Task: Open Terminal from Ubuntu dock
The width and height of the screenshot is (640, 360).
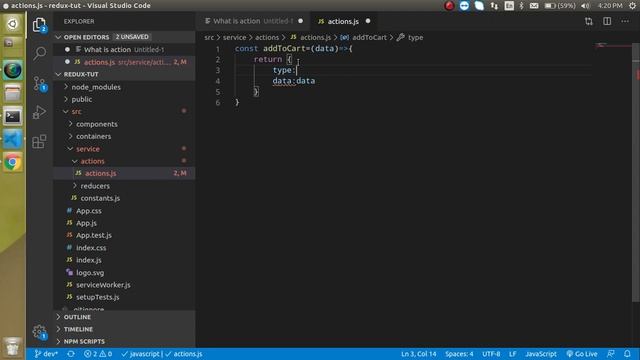Action: [13, 116]
